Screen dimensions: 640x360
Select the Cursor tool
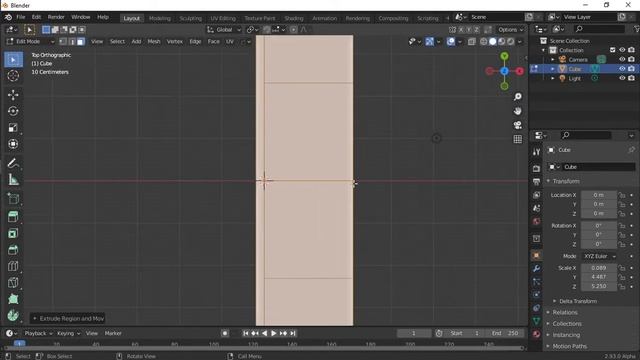[13, 76]
